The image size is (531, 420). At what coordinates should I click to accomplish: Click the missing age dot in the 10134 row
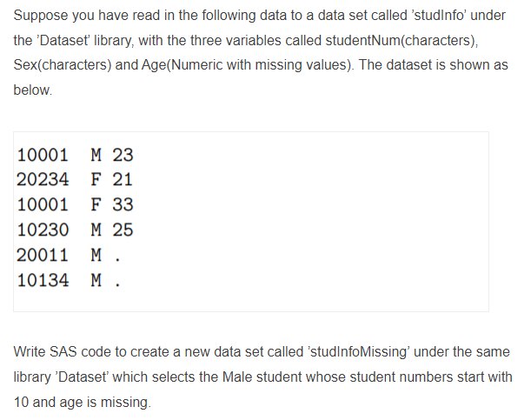pyautogui.click(x=117, y=285)
